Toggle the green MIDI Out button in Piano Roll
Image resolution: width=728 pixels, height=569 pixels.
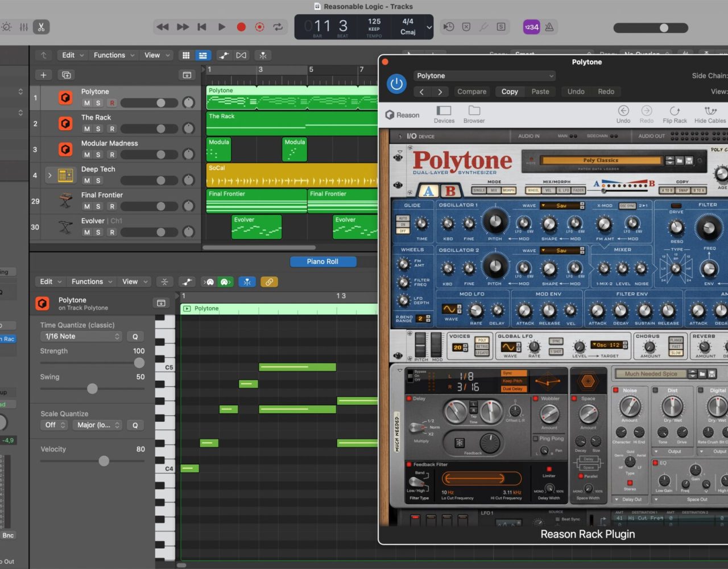click(225, 282)
